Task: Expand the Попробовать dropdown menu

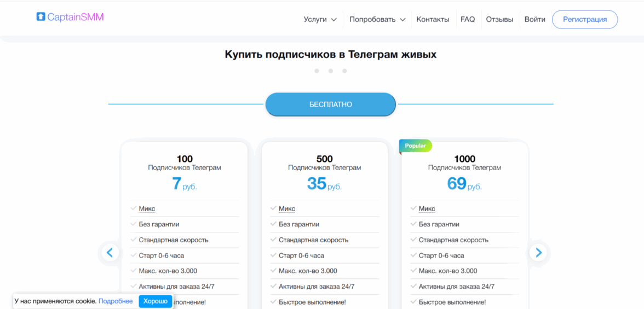Action: point(377,19)
